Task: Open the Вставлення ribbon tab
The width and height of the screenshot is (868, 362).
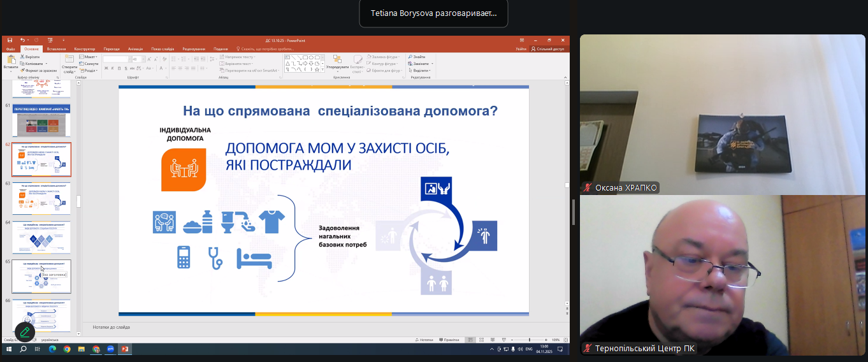Action: click(x=56, y=49)
